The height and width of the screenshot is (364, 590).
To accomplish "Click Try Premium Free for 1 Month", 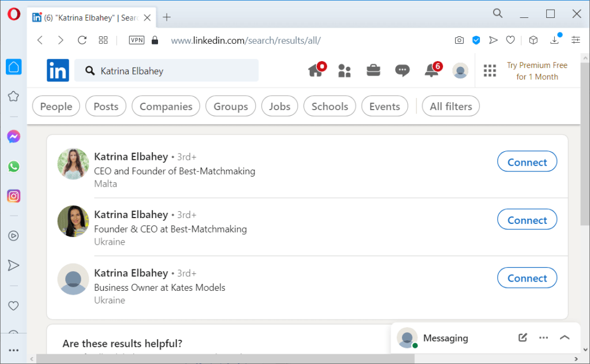I will [537, 71].
